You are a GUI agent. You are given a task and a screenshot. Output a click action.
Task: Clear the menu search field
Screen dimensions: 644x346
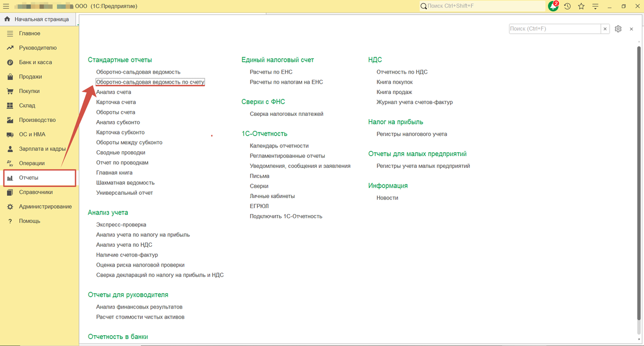pyautogui.click(x=605, y=29)
